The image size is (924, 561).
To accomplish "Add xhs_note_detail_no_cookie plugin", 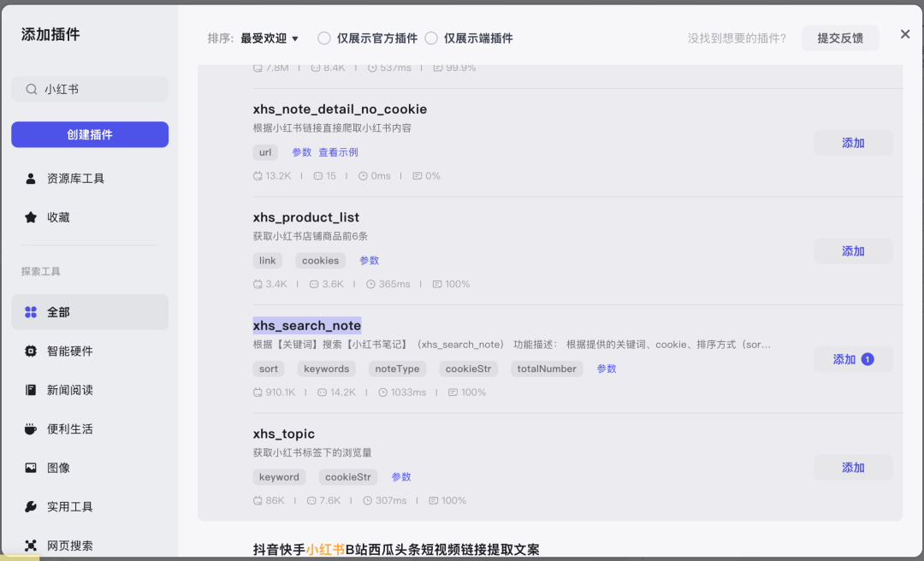I will tap(853, 143).
